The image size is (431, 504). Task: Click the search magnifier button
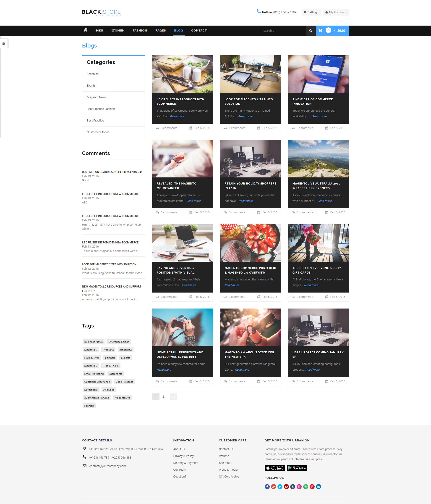pos(311,31)
